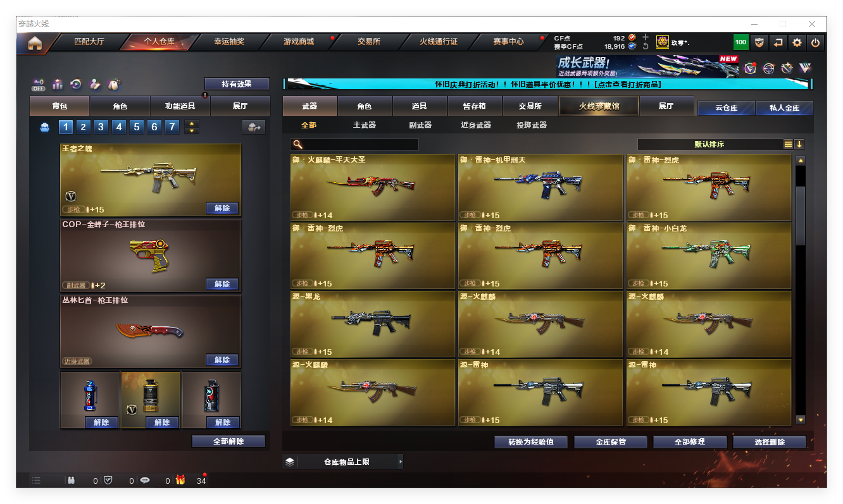Toggle the key OFF switch icon
This screenshot has width=843, height=504.
pyautogui.click(x=39, y=84)
